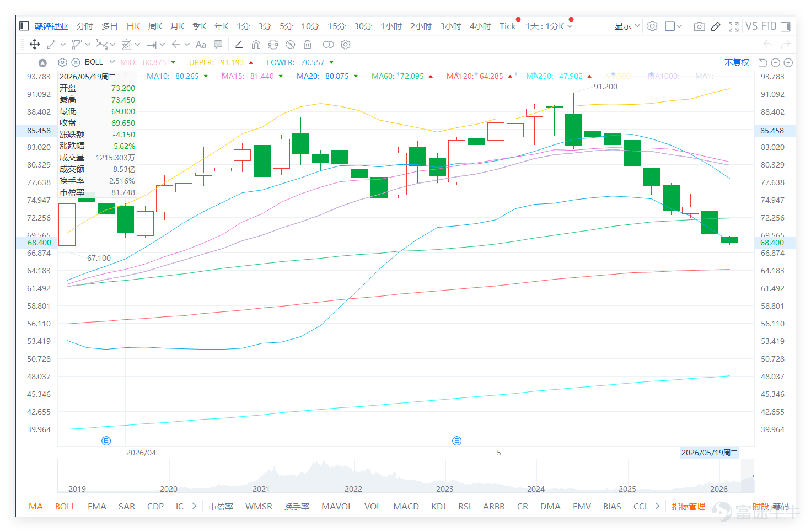Take a chart screenshot with camera icon
Screen dimensions: 811x532
[699, 26]
